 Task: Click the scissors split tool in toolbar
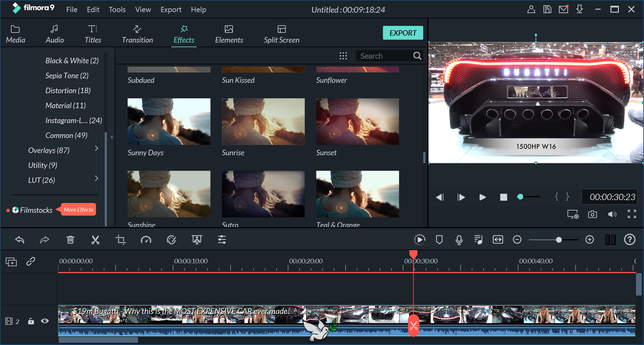coord(95,239)
